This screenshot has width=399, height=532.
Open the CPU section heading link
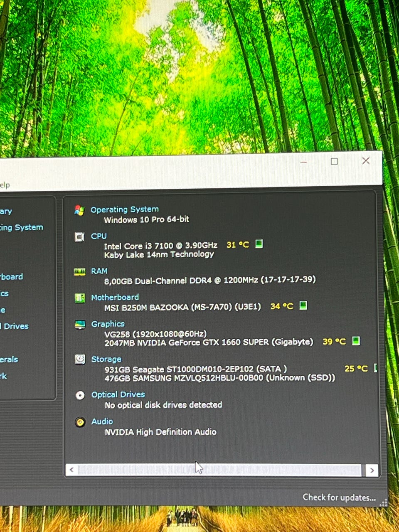tap(99, 236)
